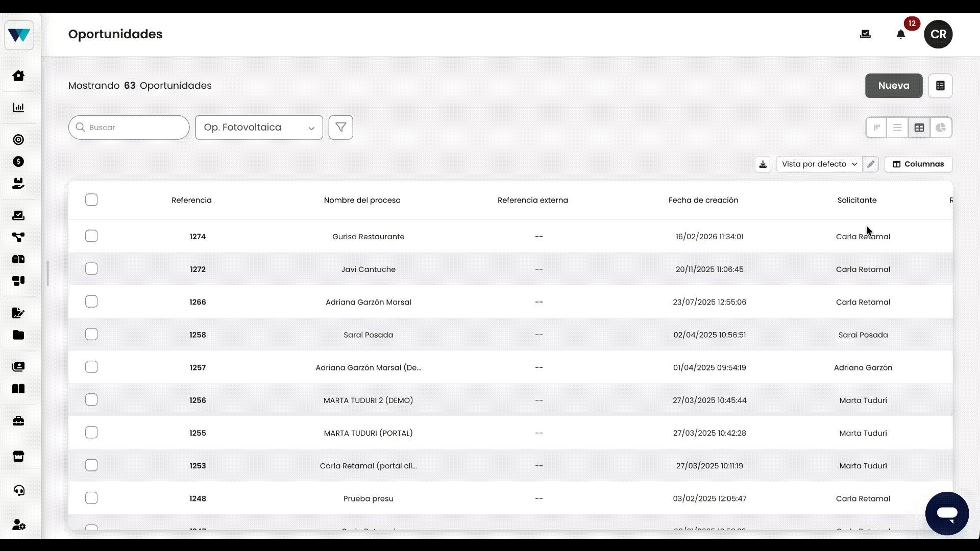Check the row 1248 checkbox
Screen dimensions: 980x551
tap(91, 498)
